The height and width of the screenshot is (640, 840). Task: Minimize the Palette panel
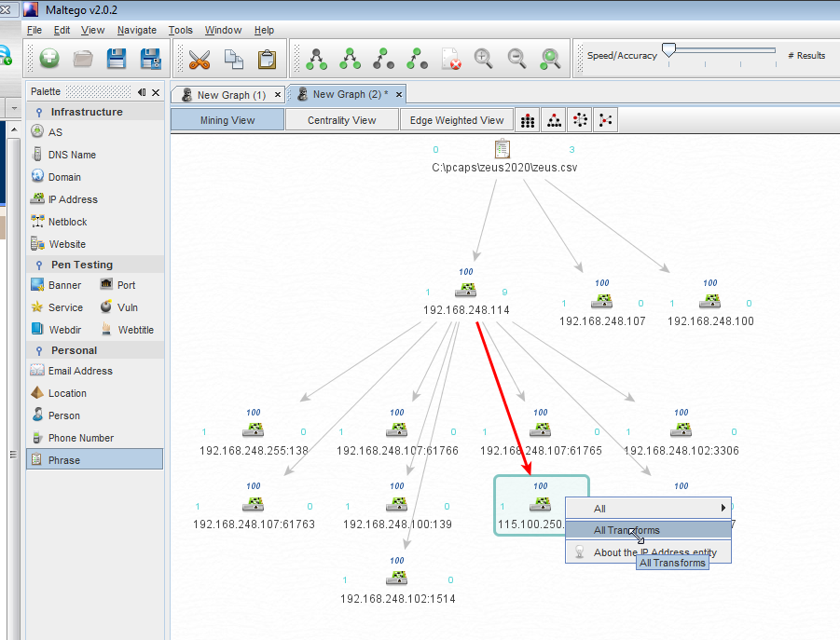[x=142, y=92]
